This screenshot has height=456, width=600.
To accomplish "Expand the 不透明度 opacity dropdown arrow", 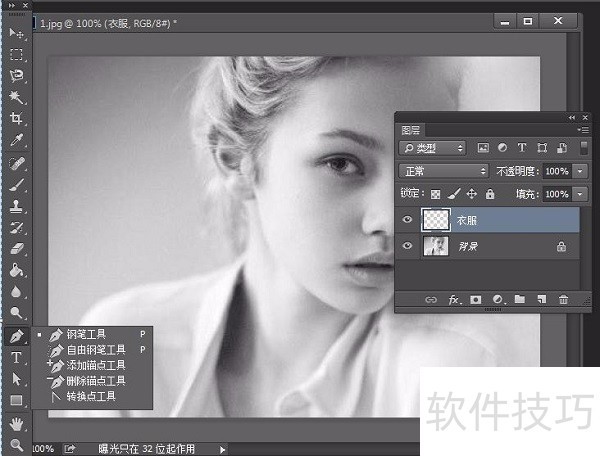I will [580, 171].
